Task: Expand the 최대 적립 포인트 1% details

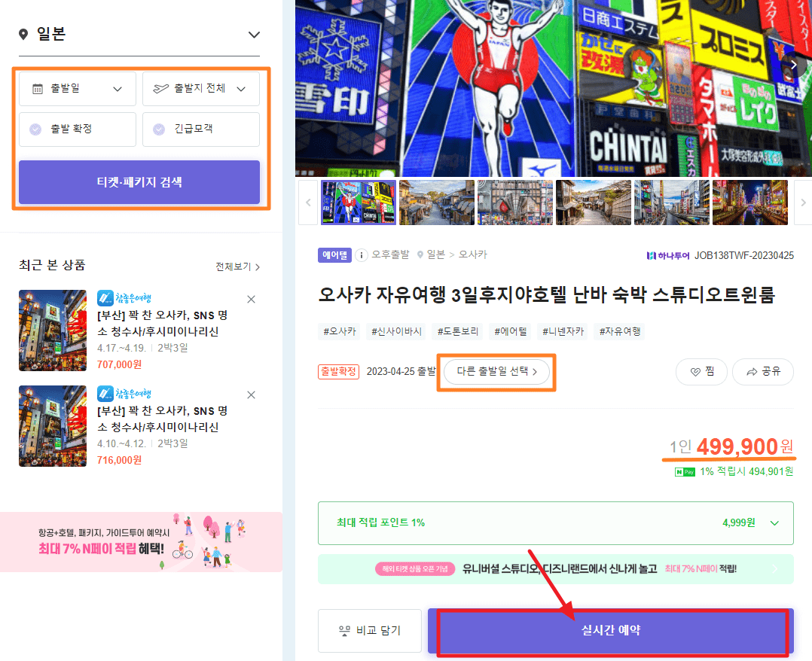Action: [x=777, y=522]
